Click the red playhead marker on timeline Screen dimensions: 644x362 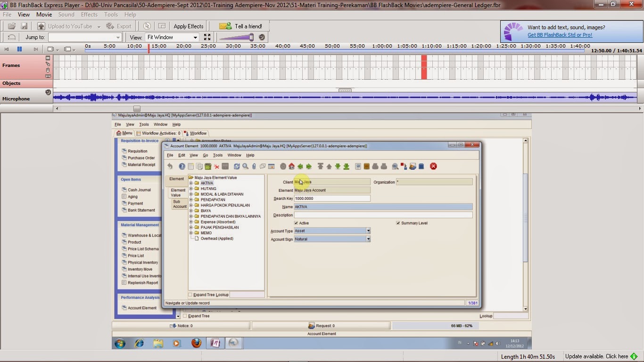click(x=149, y=48)
